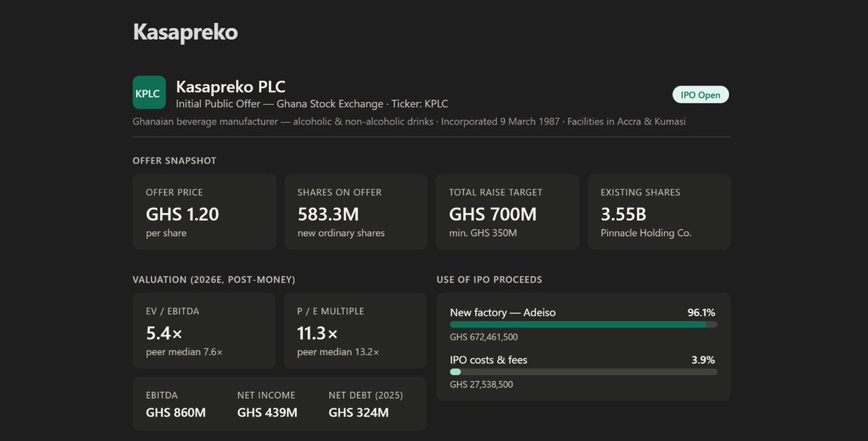Click the EV / EBITDA card label

tap(173, 311)
